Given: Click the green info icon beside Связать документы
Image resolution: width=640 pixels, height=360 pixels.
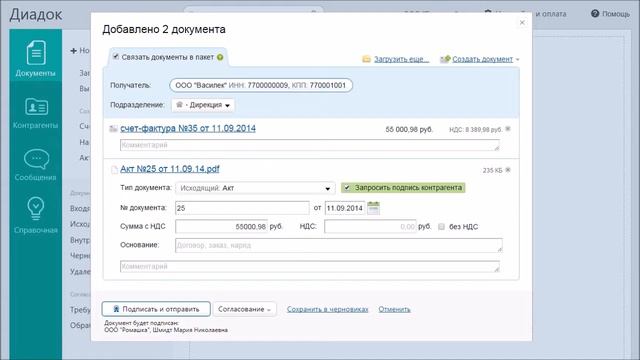Looking at the screenshot, I should click(x=220, y=57).
